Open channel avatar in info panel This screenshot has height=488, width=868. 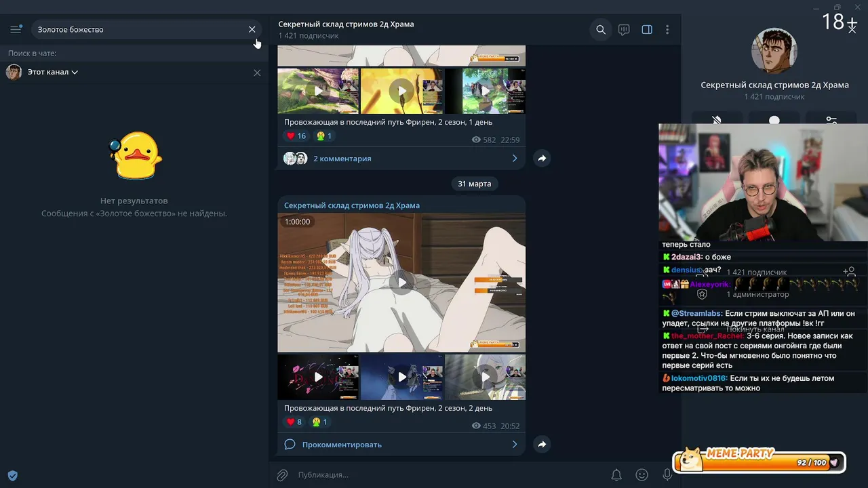[x=774, y=51]
